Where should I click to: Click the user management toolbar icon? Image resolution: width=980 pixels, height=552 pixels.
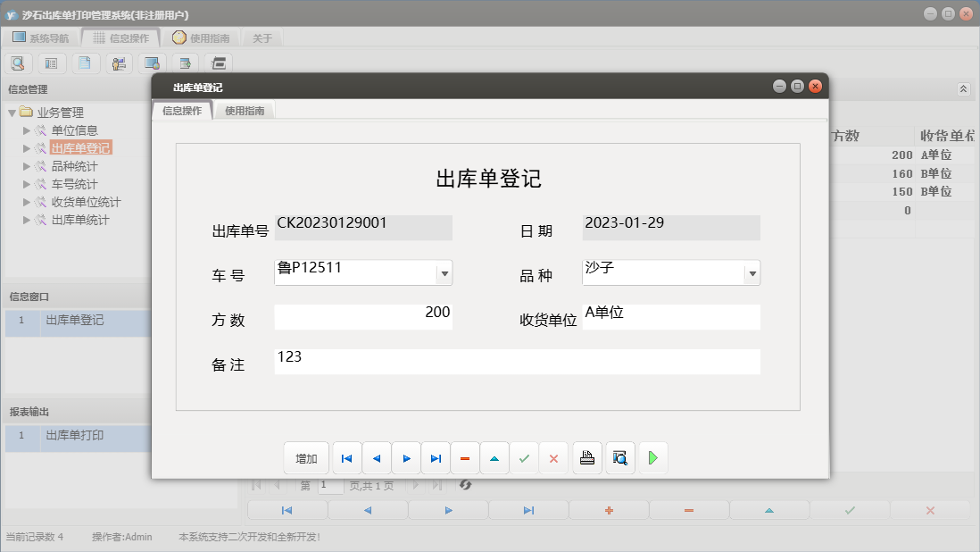[118, 63]
